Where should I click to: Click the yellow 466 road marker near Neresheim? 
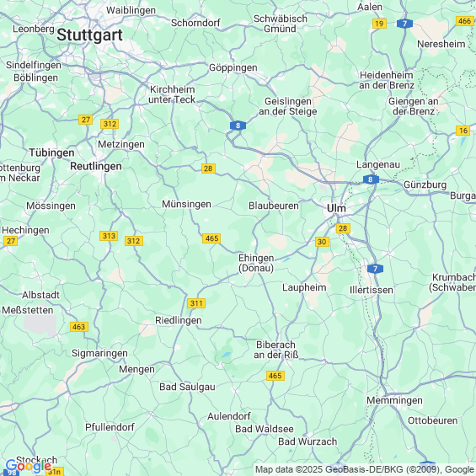point(464,21)
